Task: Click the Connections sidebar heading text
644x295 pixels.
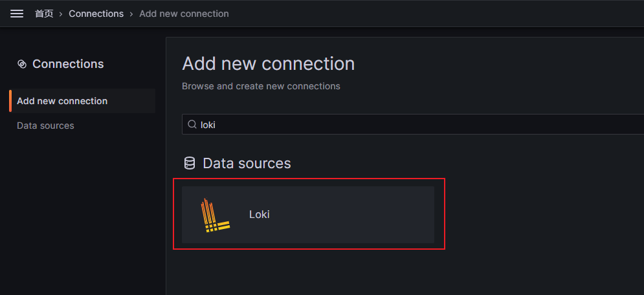Action: pos(68,64)
